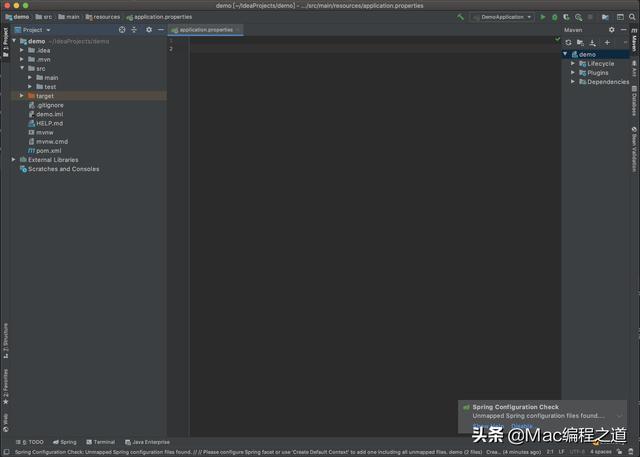Toggle the Maven side tab on right edge
The image size is (640, 457).
point(634,40)
